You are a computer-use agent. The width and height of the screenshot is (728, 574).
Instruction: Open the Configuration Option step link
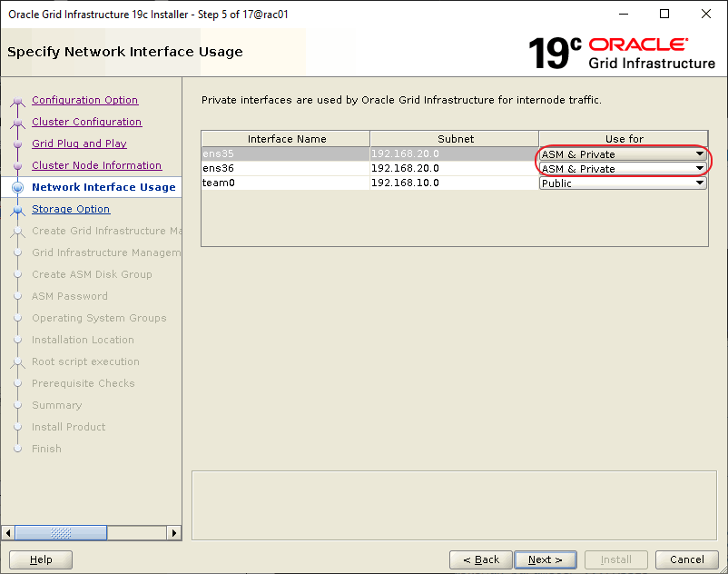[x=85, y=100]
